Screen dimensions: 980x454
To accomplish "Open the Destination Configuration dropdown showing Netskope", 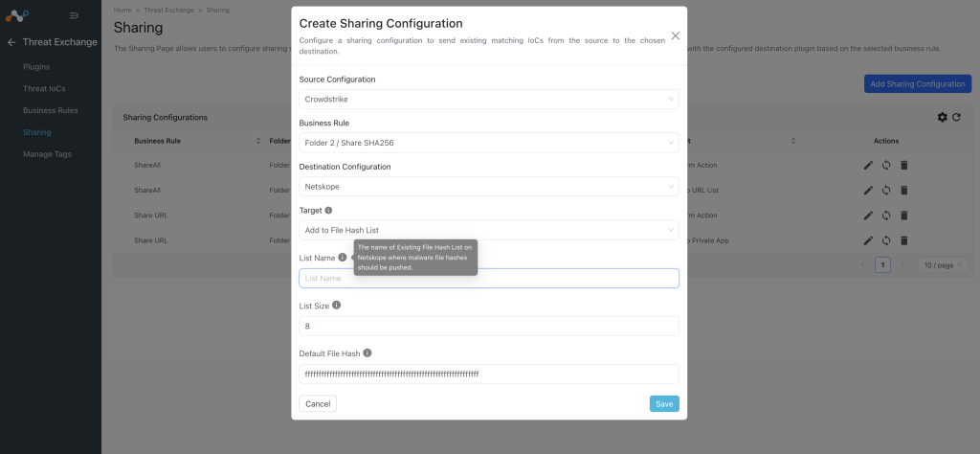I will [x=489, y=187].
